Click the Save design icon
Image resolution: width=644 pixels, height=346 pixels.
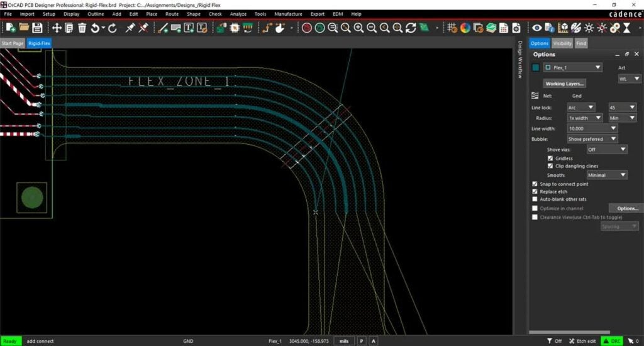point(37,28)
